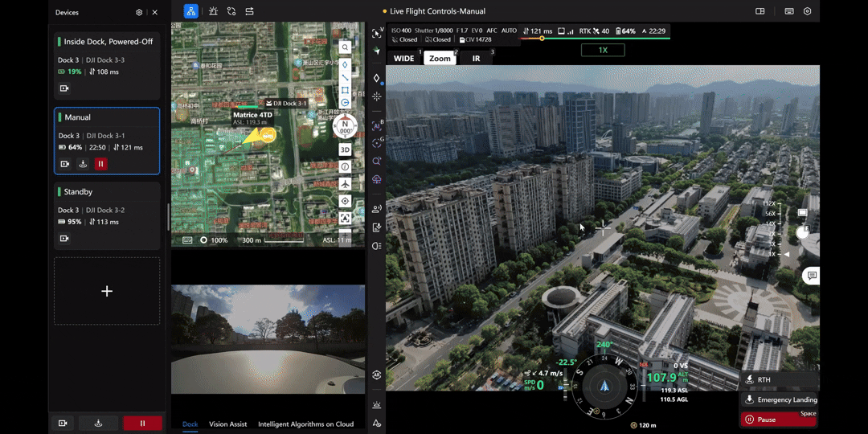Click the round white shutter button

pyautogui.click(x=801, y=233)
